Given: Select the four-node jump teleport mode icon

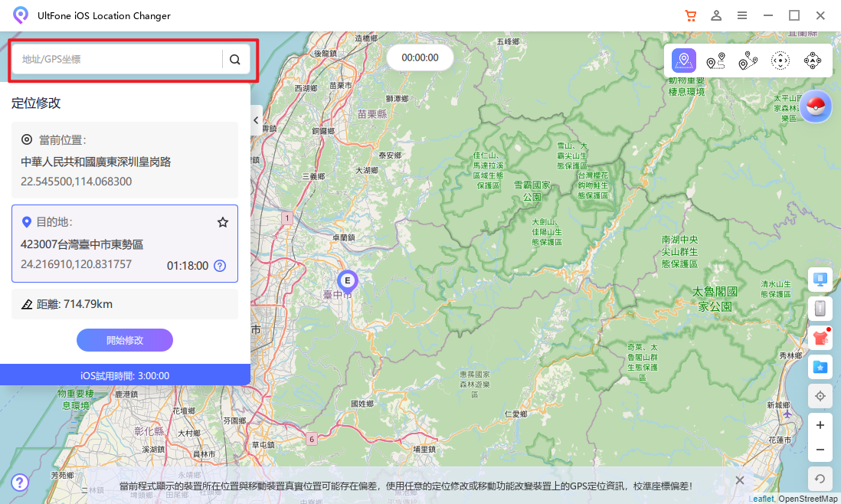Looking at the screenshot, I should [812, 61].
